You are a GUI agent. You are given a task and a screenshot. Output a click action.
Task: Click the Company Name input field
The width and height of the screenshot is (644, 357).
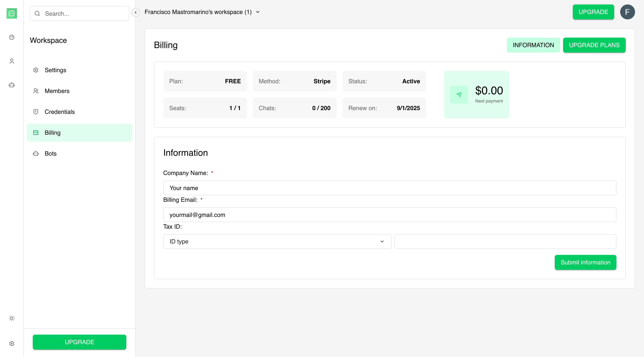point(389,188)
